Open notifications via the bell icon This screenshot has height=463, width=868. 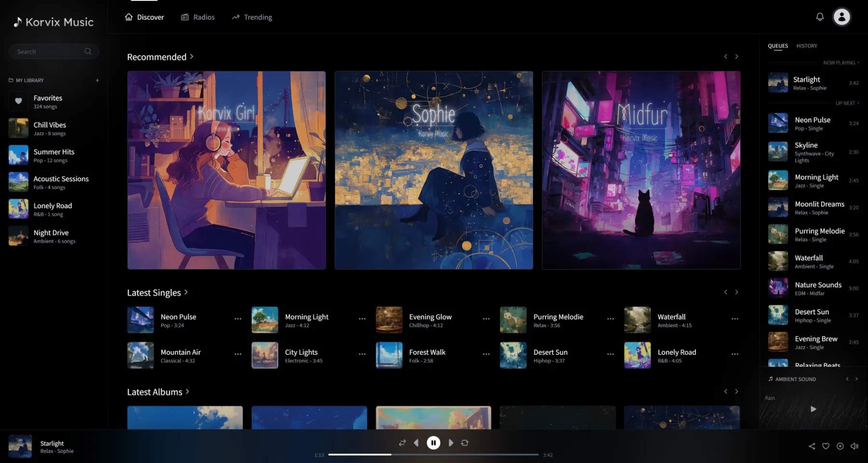click(x=819, y=17)
